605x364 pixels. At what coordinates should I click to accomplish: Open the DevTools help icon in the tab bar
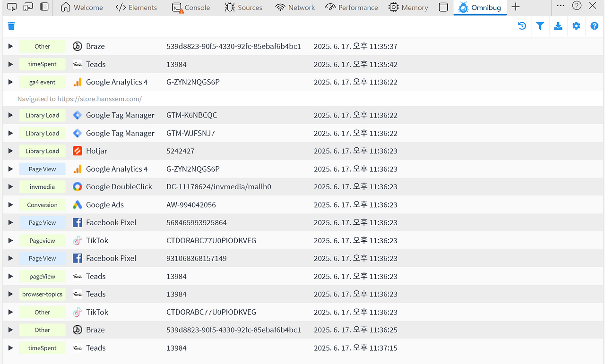(577, 6)
